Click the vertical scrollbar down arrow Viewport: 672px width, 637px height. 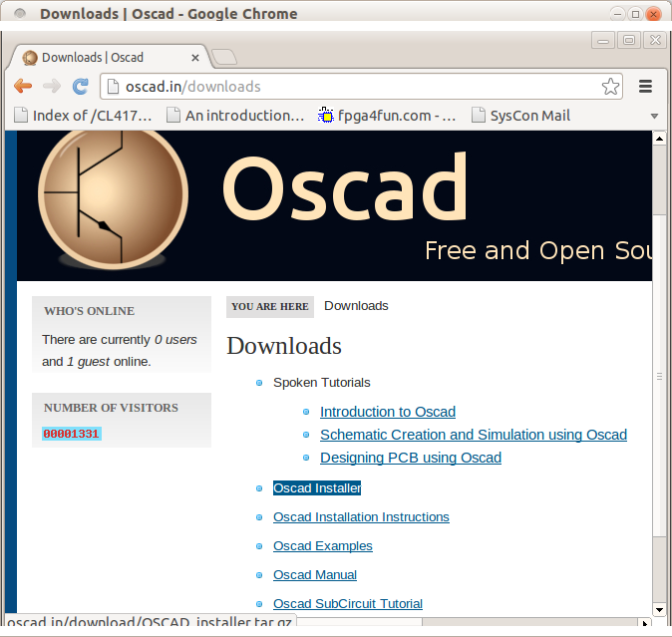point(659,609)
